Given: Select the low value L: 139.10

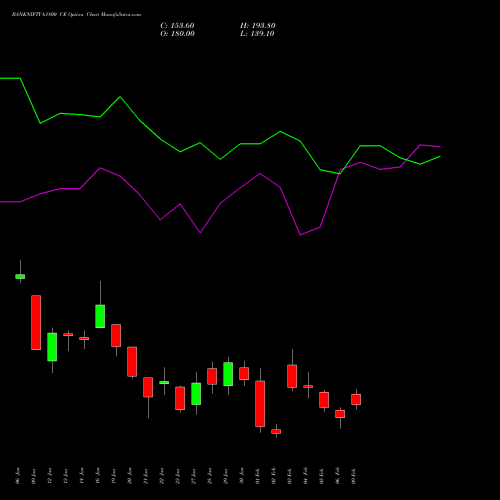Looking at the screenshot, I should click(x=257, y=34).
